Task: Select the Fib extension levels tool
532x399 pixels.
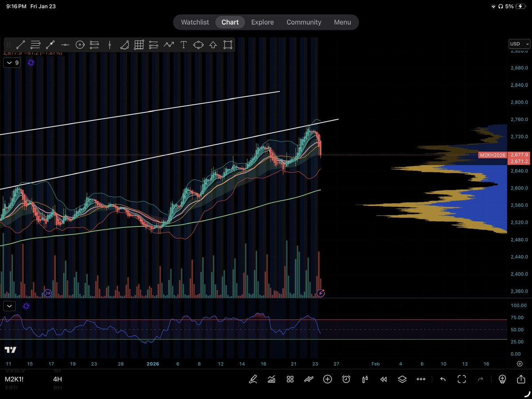Action: pyautogui.click(x=154, y=44)
